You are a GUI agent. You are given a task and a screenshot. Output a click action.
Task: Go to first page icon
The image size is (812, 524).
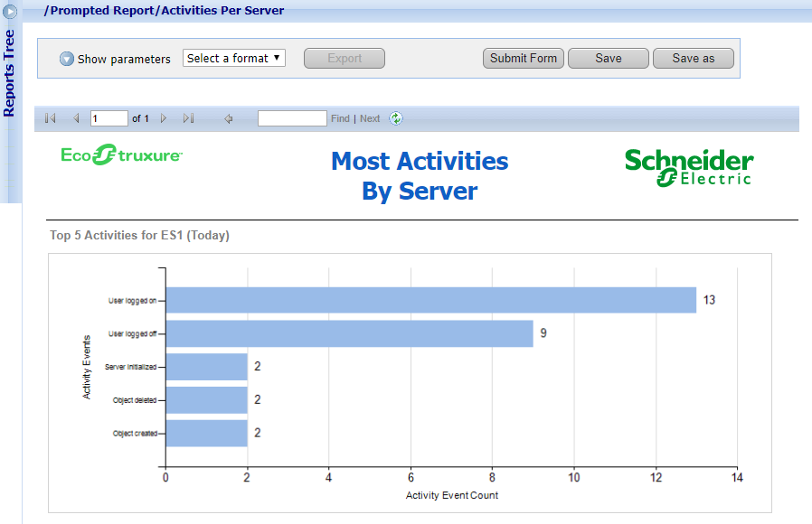(51, 118)
